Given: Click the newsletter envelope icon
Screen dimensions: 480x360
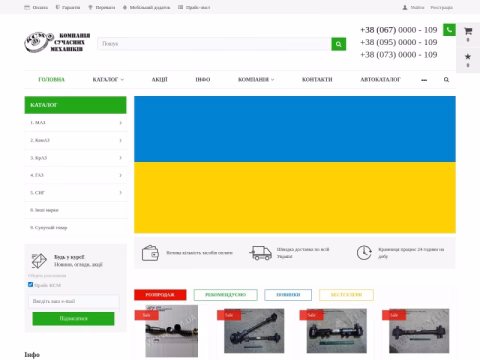Looking at the screenshot, I should point(39,261).
